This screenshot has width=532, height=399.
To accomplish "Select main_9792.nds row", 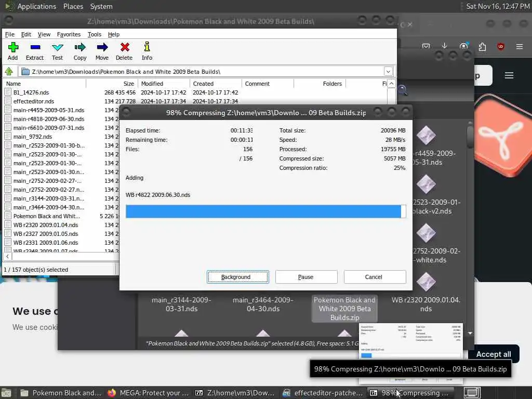I will tap(33, 137).
